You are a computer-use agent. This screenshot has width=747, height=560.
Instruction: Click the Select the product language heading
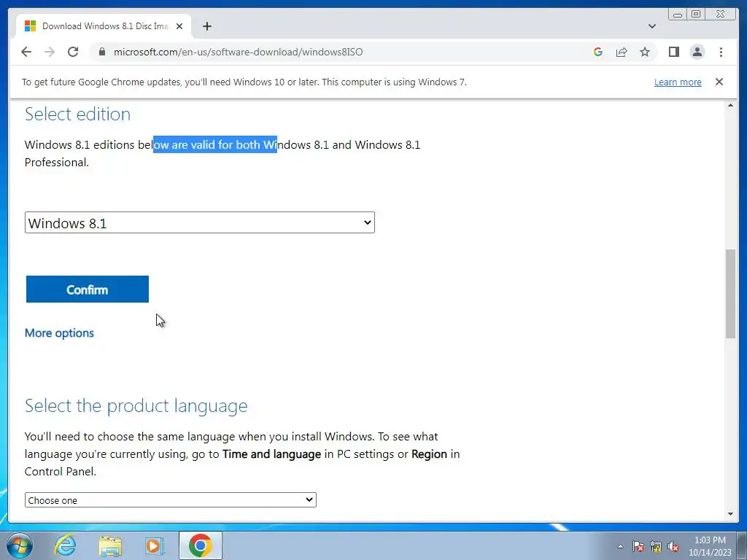pos(136,405)
